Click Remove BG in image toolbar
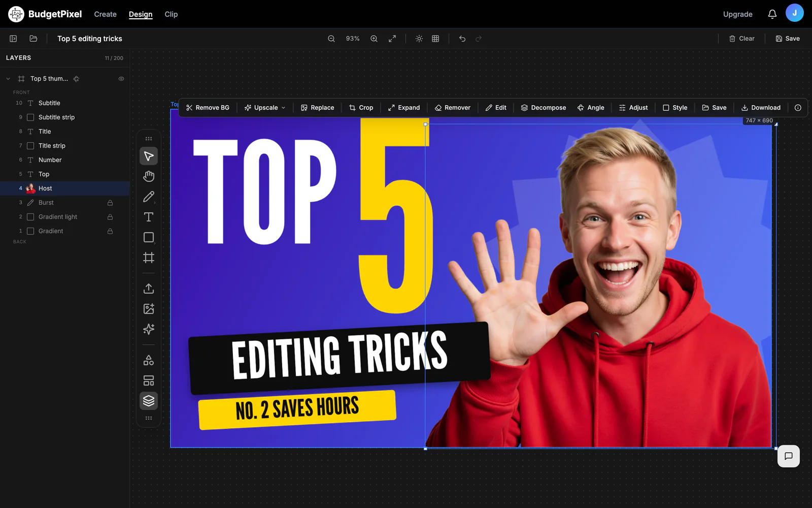 click(x=208, y=108)
